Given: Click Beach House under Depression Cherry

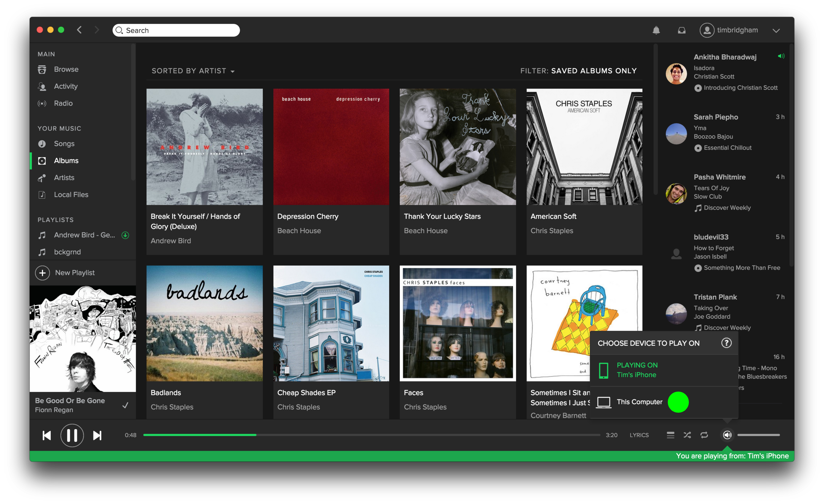Looking at the screenshot, I should (299, 231).
